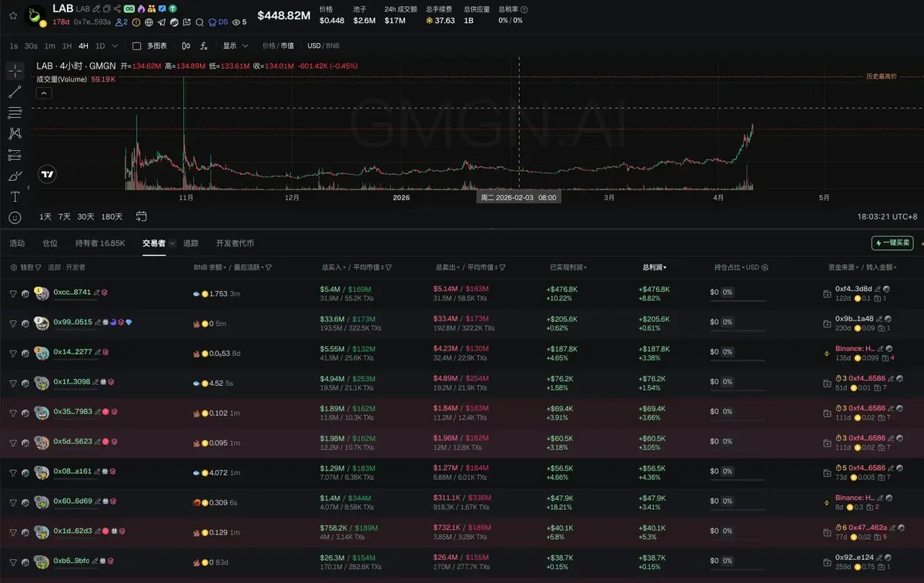
Task: Open the emoji sticker tool
Action: (x=15, y=218)
